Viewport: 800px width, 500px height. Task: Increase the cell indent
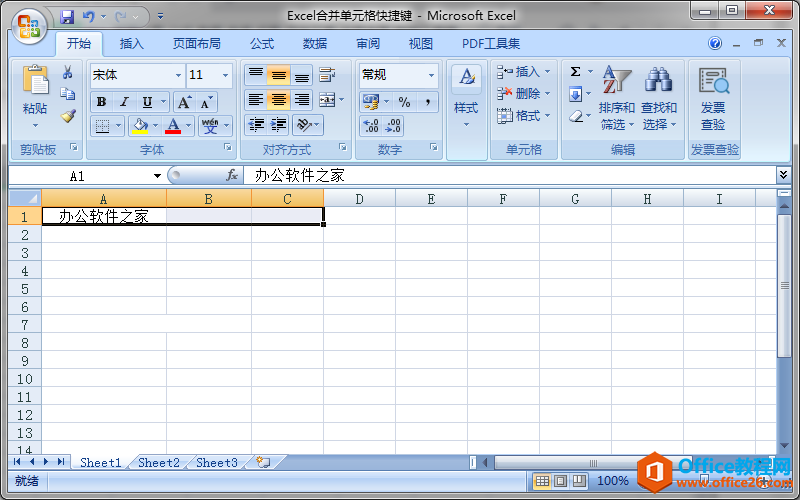point(279,125)
